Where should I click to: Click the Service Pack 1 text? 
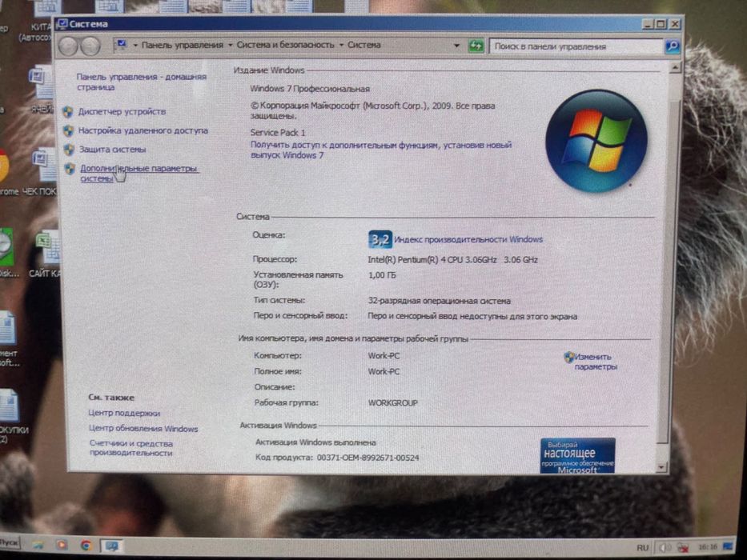tap(278, 132)
